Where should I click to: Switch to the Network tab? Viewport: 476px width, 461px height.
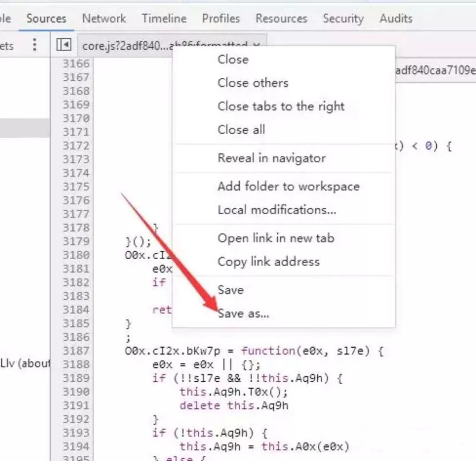coord(104,19)
